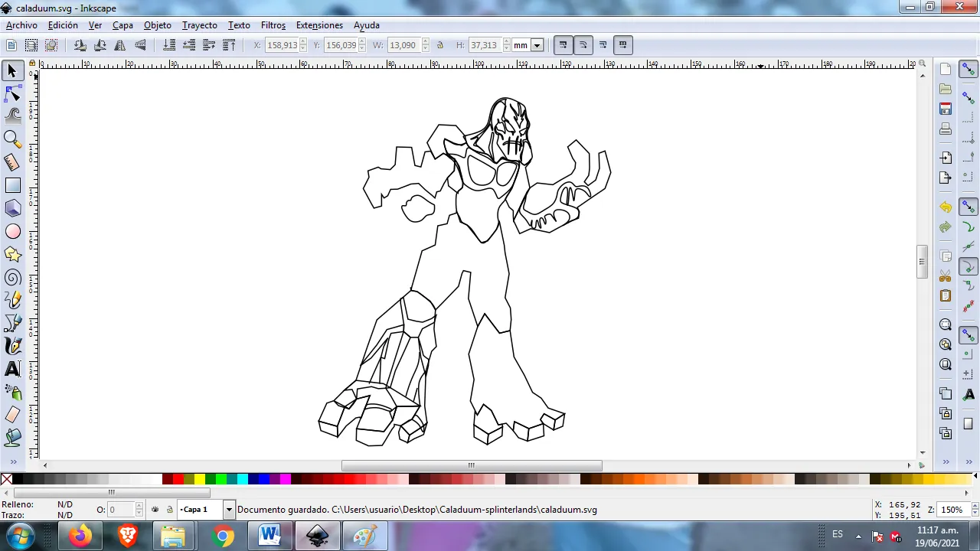Screen dimensions: 980x551
Task: Toggle scale rounded corners option
Action: coord(583,45)
